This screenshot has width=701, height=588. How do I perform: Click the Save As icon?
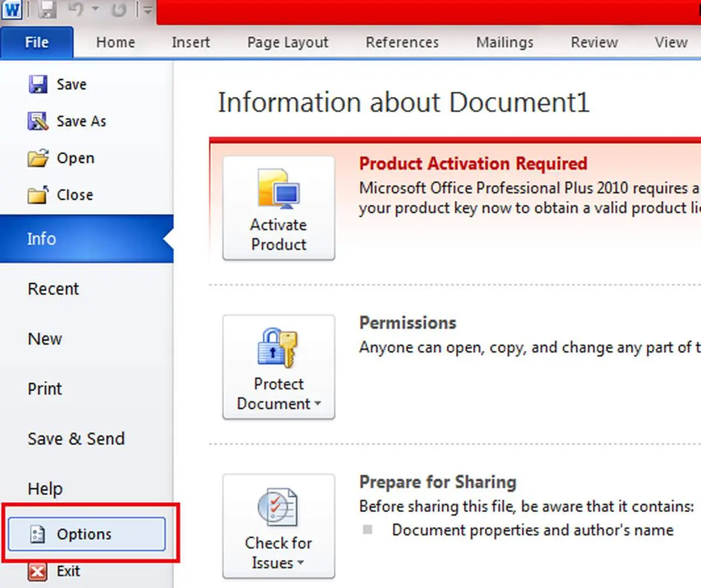click(x=38, y=122)
